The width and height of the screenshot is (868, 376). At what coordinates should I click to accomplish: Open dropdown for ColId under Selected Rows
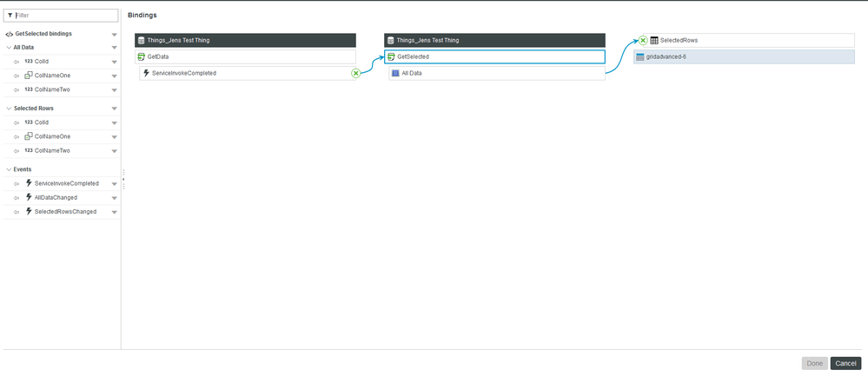click(114, 122)
